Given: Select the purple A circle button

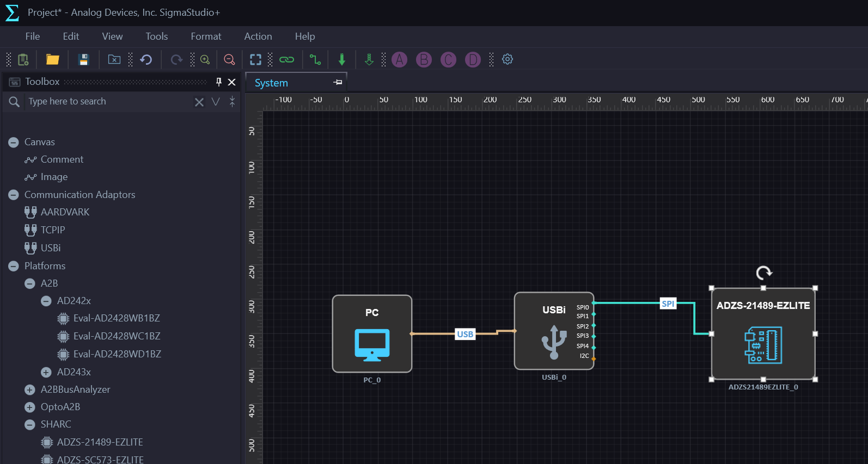Looking at the screenshot, I should 400,59.
